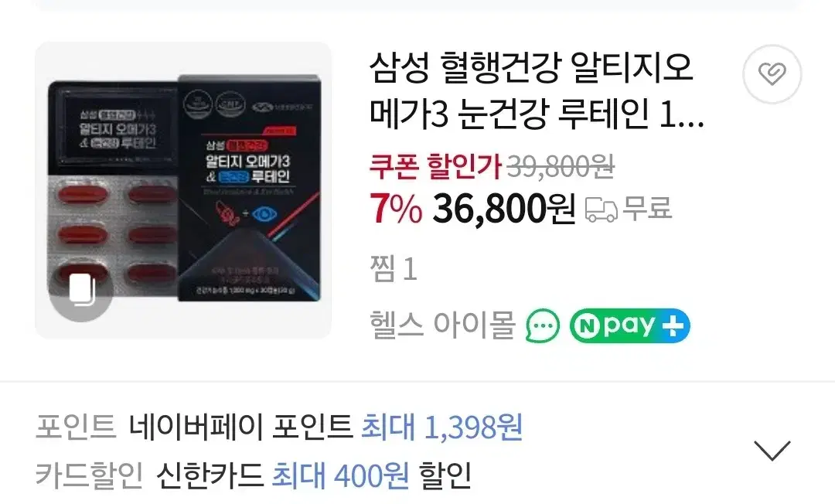
Task: Click the blister pack pills in image
Action: pyautogui.click(x=113, y=236)
